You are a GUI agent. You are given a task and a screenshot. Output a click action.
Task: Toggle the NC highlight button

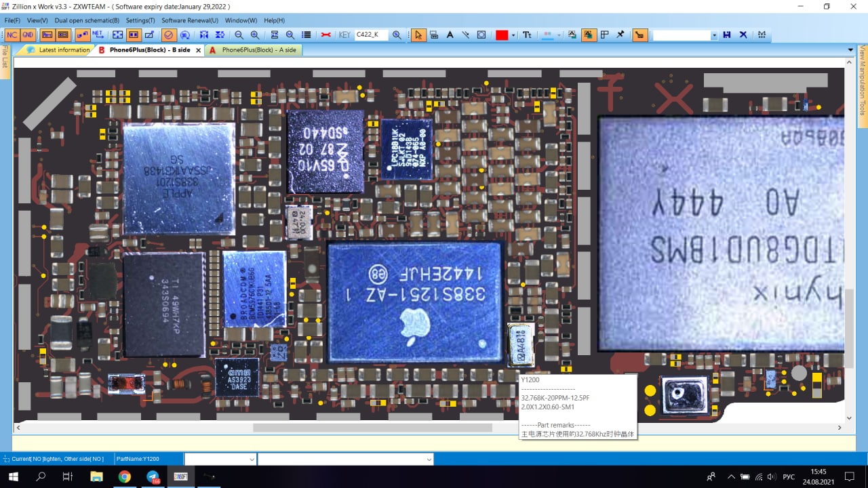point(12,35)
